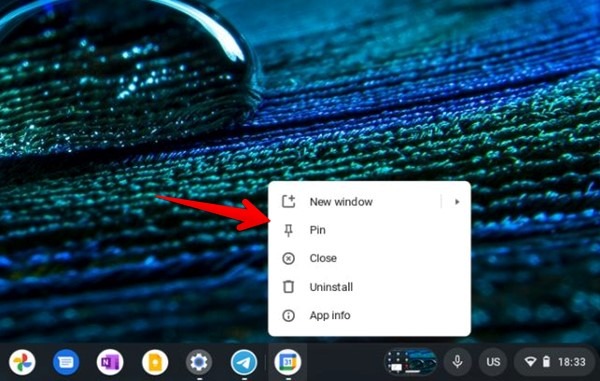Click the 18:33 clock
This screenshot has width=600, height=381.
[x=572, y=362]
